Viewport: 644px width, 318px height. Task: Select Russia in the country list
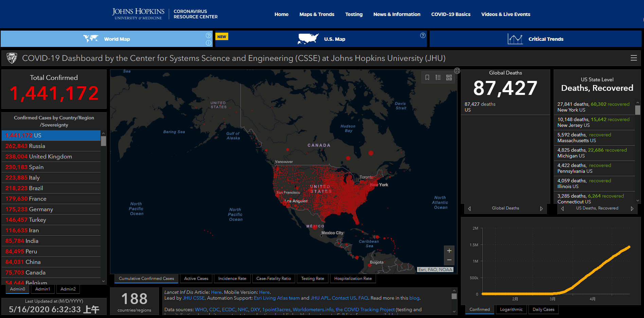(x=51, y=146)
